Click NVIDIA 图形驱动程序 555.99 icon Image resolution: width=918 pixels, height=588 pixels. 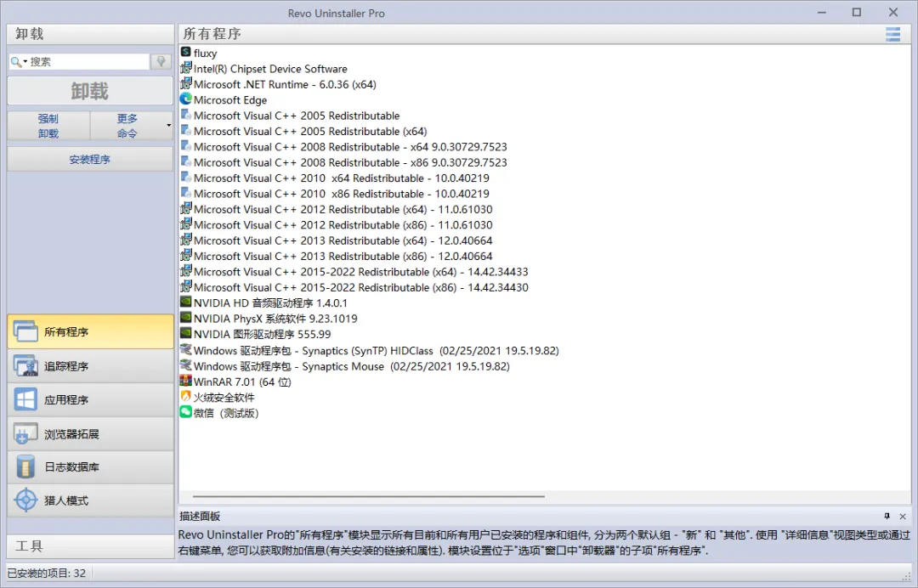point(185,333)
